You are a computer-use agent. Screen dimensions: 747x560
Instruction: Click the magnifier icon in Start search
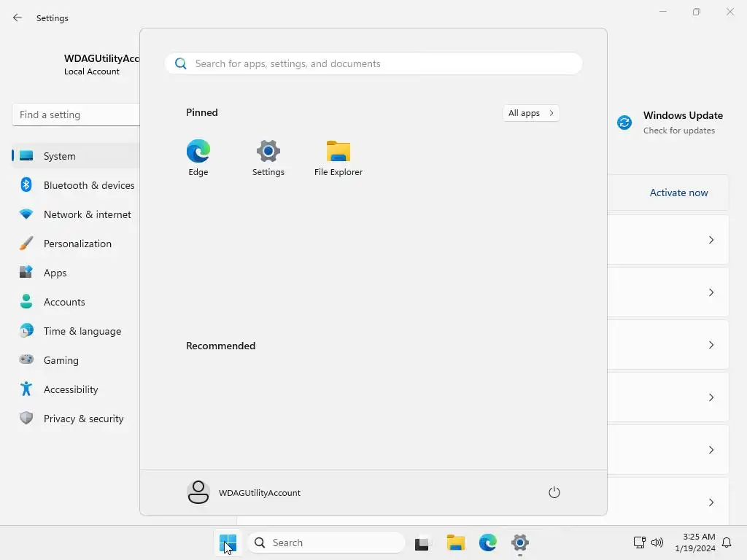181,63
